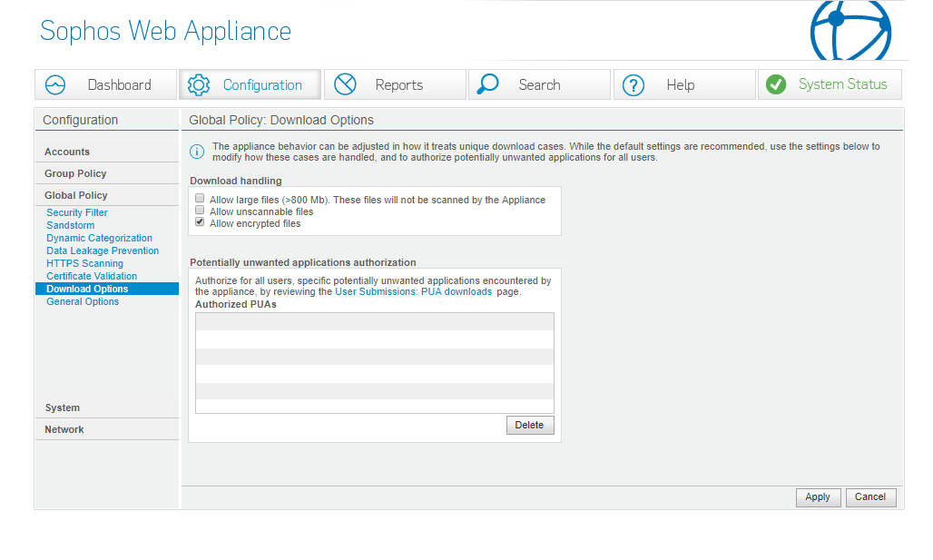
Task: Click the Dashboard gauge icon
Action: coord(54,84)
